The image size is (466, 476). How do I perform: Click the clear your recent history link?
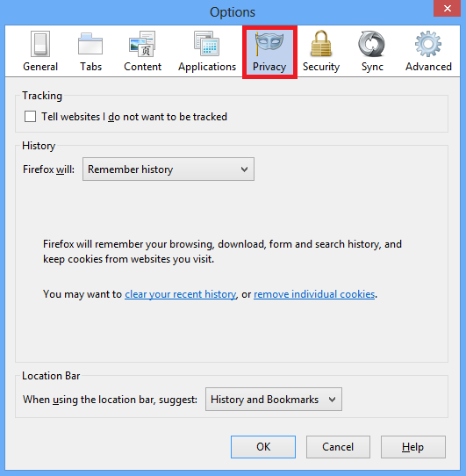pos(181,294)
